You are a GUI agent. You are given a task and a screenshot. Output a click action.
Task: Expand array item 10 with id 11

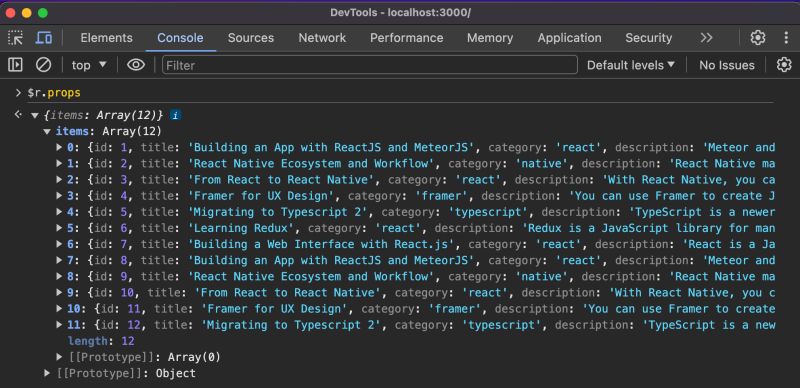[x=60, y=309]
